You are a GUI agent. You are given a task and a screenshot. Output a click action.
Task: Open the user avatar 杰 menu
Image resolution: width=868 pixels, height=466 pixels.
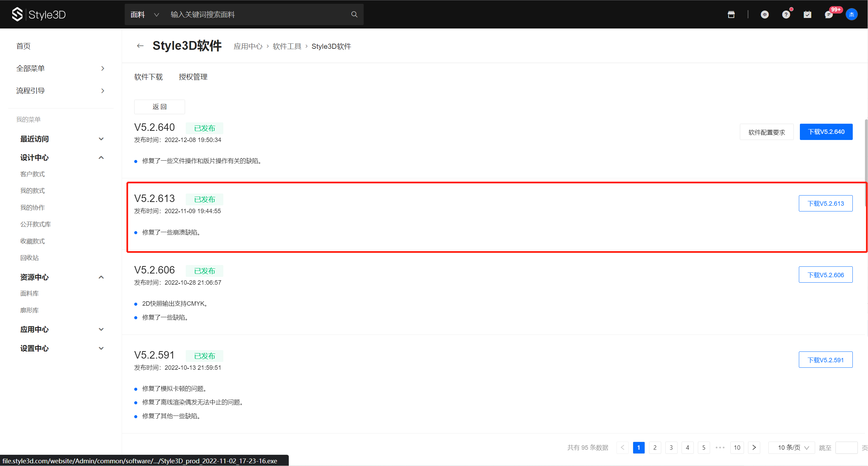[x=851, y=14]
